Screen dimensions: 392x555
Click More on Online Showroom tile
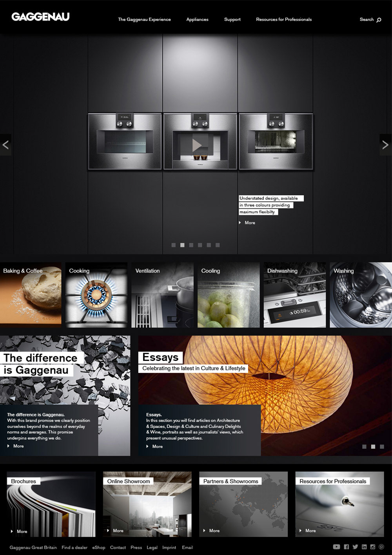click(x=115, y=531)
